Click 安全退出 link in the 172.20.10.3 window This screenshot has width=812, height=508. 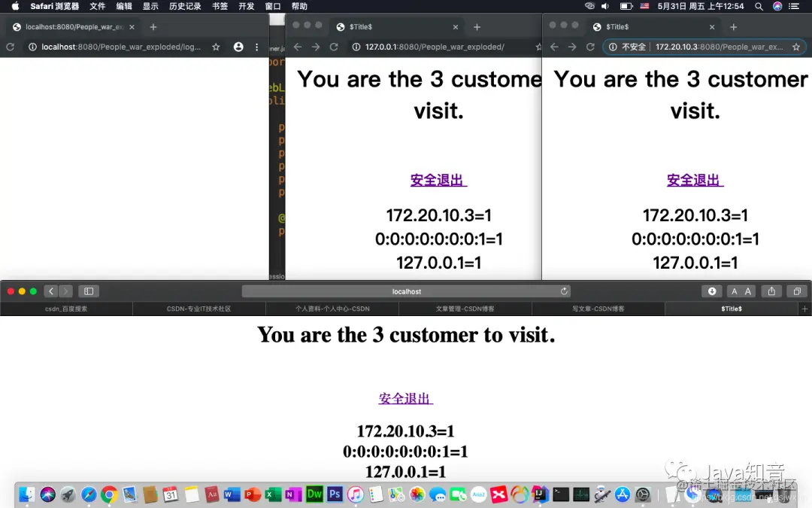pos(695,181)
